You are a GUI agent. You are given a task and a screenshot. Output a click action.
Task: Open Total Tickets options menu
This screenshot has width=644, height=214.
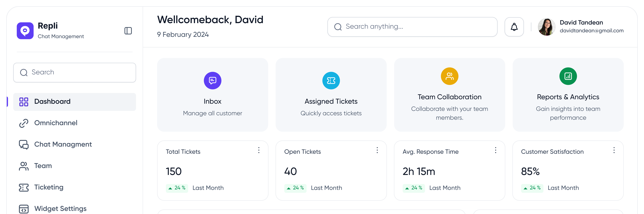pos(259,150)
